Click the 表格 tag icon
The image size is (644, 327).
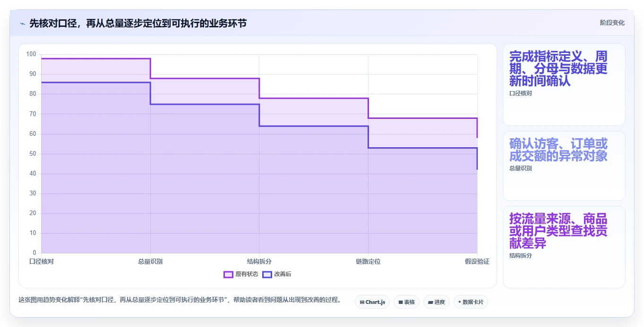pos(401,302)
